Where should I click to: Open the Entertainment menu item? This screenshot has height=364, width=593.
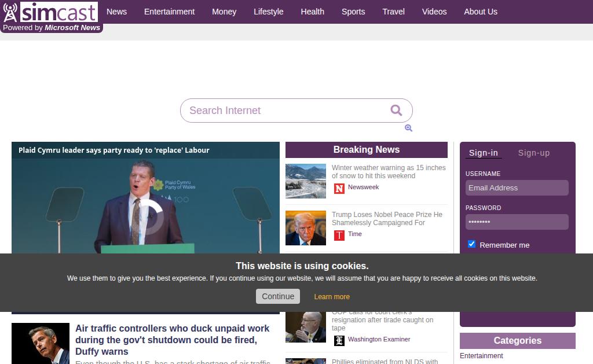coord(170,12)
